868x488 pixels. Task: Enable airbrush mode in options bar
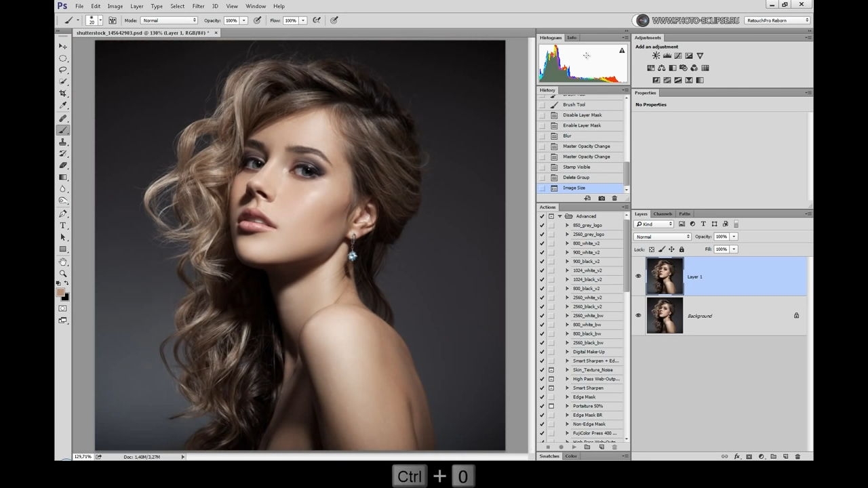[317, 20]
